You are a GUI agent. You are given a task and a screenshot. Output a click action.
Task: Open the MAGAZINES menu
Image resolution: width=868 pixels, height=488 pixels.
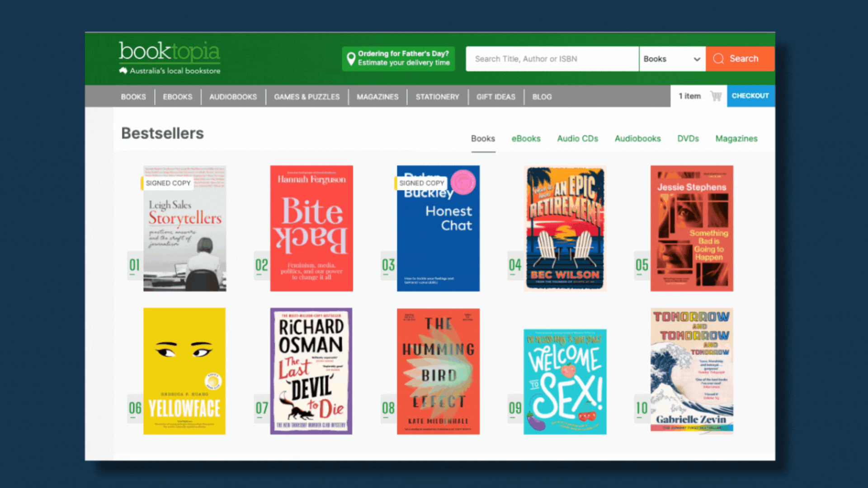[377, 97]
